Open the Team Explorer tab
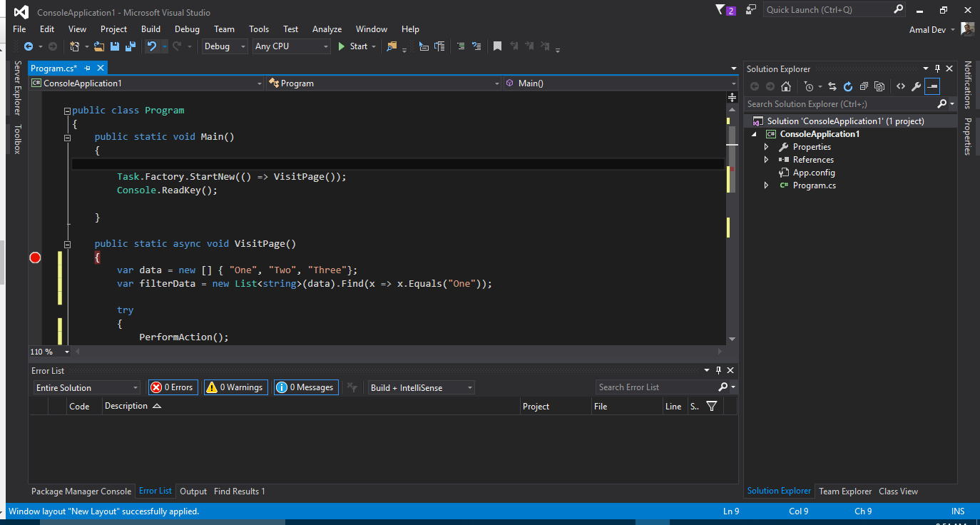The image size is (980, 525). tap(844, 491)
